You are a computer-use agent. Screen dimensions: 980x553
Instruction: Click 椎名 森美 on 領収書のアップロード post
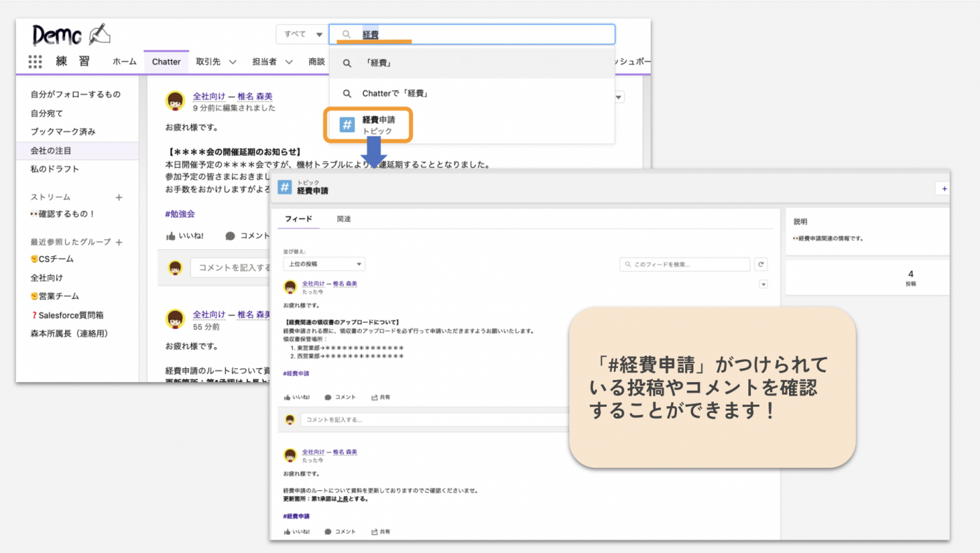pos(344,283)
